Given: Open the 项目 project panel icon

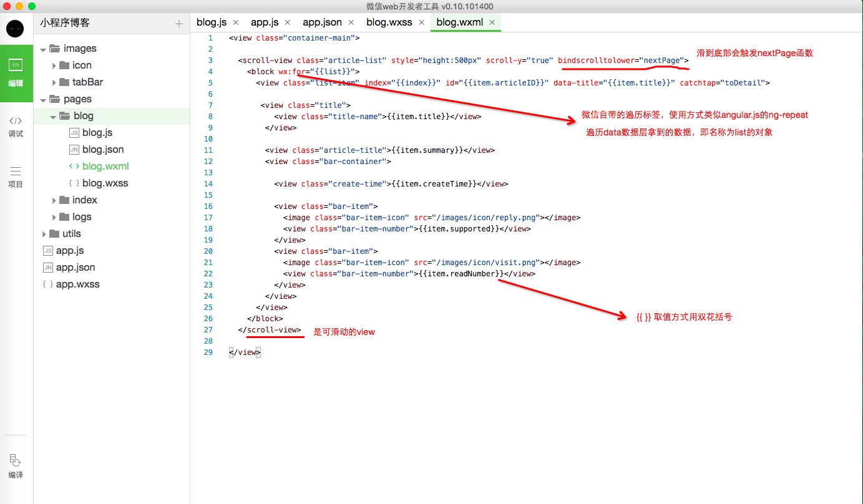Looking at the screenshot, I should tap(16, 177).
